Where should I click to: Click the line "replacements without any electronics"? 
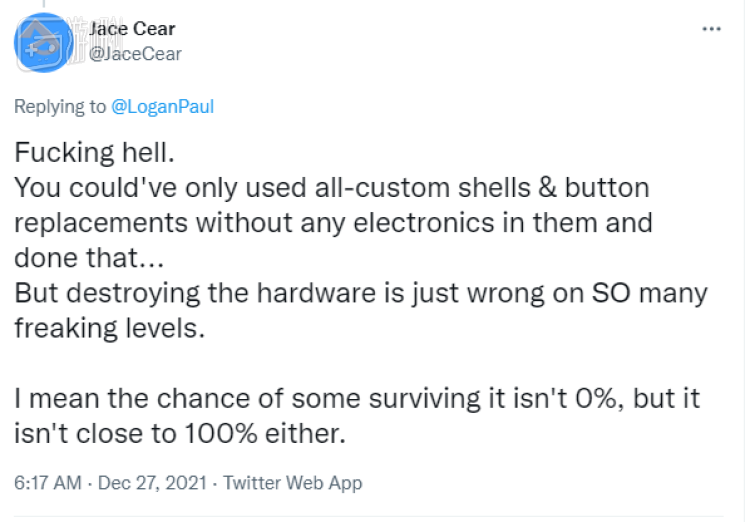click(x=333, y=223)
